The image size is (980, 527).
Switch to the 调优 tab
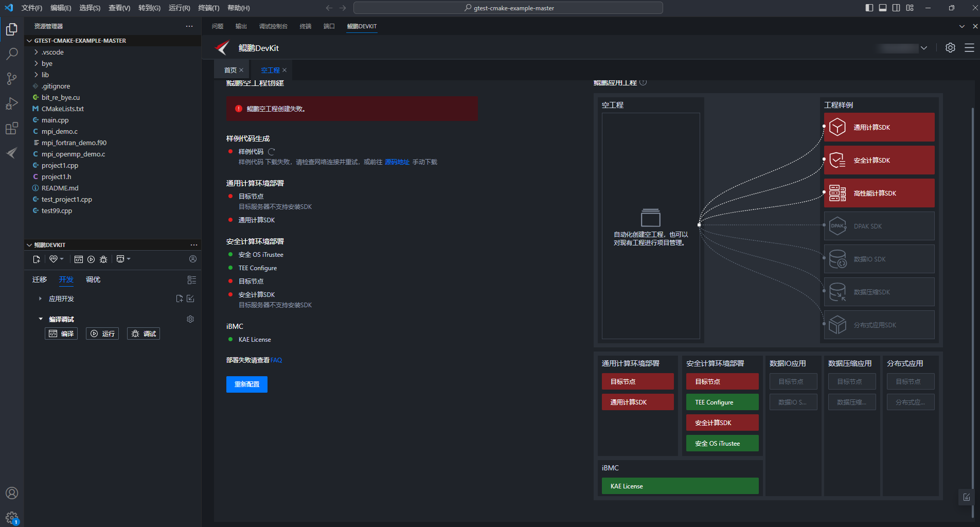93,279
